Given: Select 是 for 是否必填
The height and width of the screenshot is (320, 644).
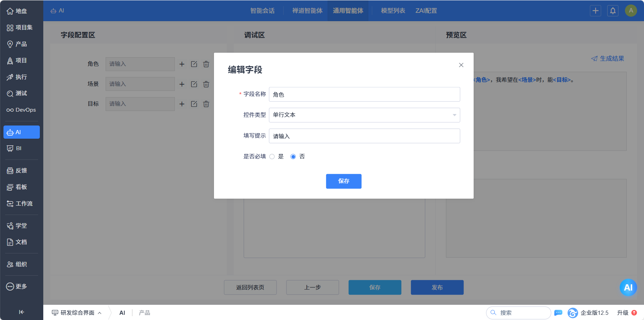Looking at the screenshot, I should point(272,157).
